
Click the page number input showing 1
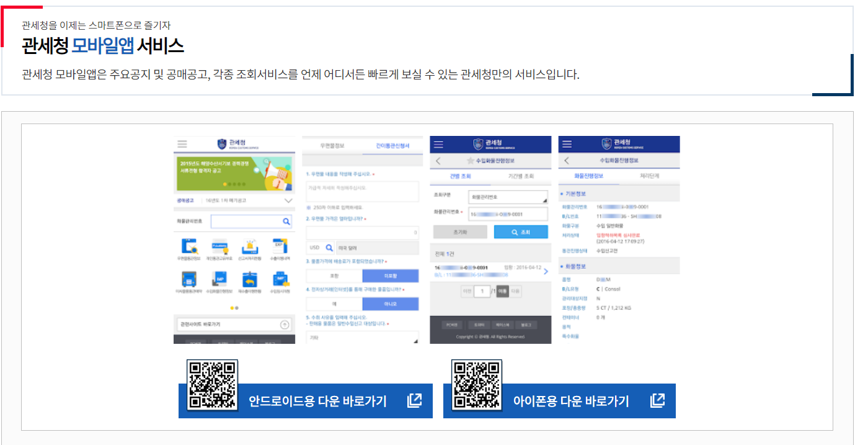point(482,291)
